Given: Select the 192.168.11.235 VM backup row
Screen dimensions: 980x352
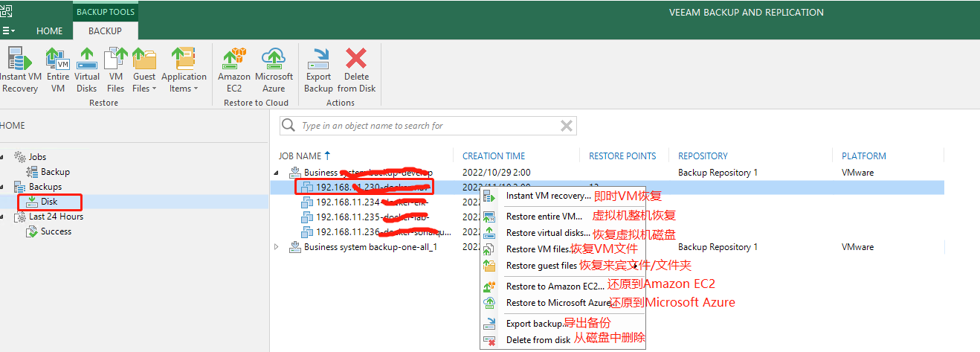Looking at the screenshot, I should tap(372, 217).
